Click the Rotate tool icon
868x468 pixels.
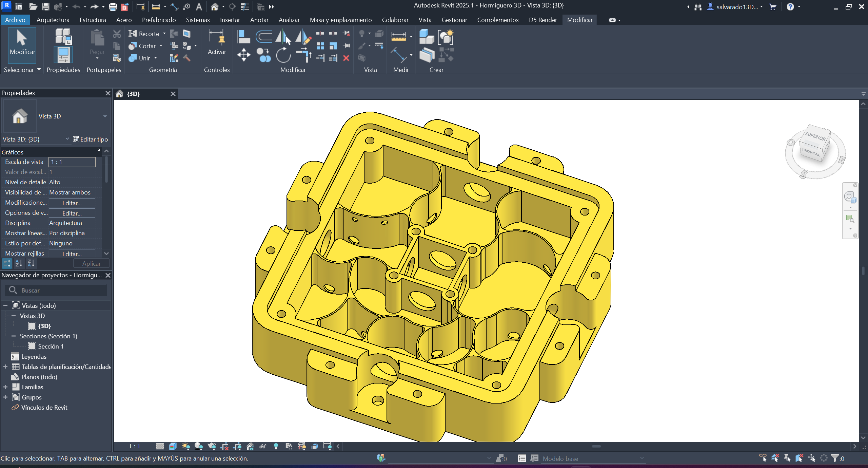coord(283,55)
